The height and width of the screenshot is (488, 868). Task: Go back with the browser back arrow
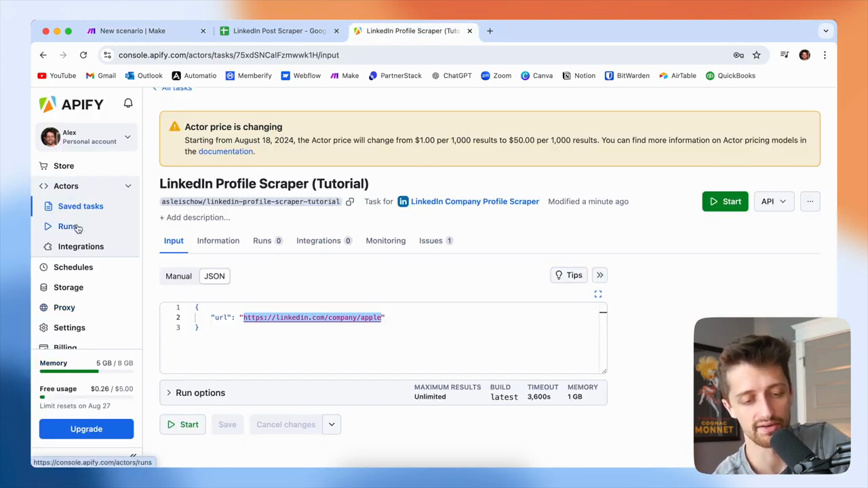click(x=43, y=55)
